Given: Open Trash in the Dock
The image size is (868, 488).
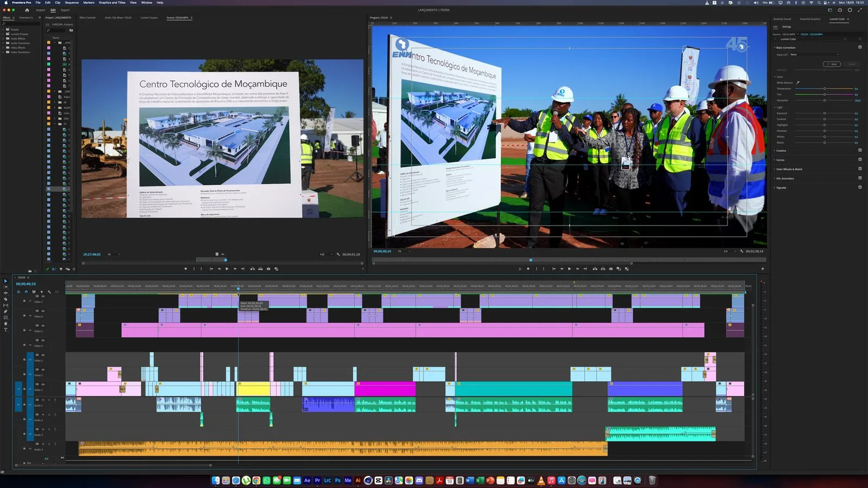Looking at the screenshot, I should [652, 480].
